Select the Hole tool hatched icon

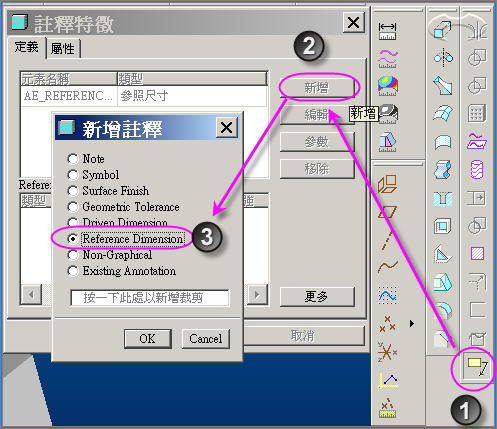click(443, 198)
